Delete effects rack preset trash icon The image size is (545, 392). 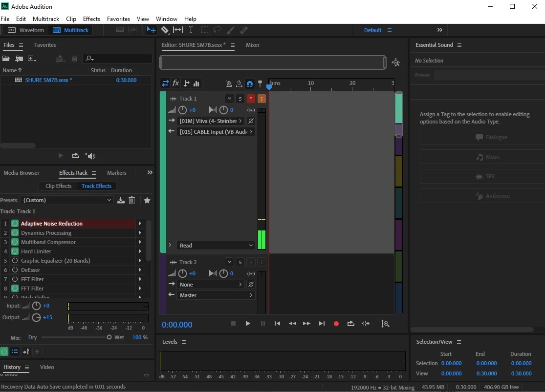click(132, 200)
